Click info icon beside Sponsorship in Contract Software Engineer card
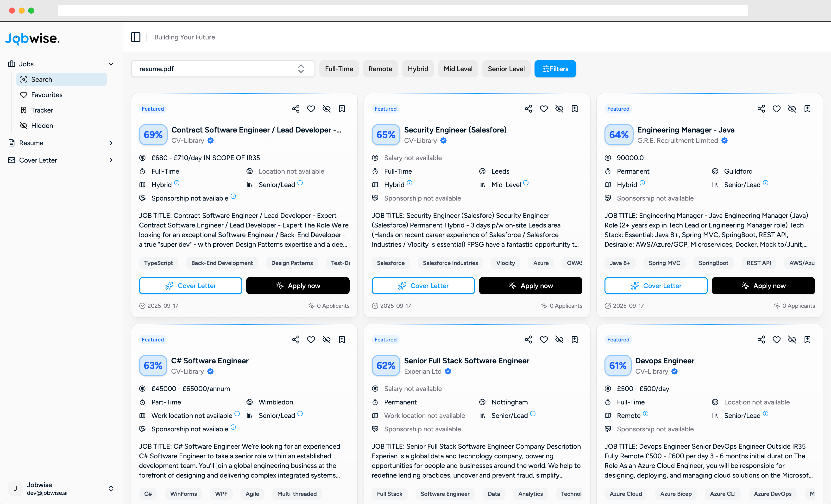Image resolution: width=831 pixels, height=504 pixels. pos(233,196)
